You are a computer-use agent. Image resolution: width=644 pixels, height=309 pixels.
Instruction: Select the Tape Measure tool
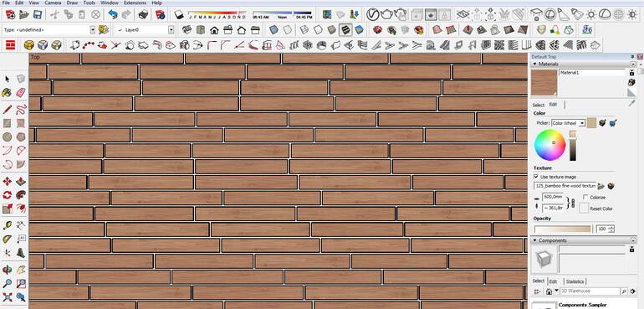click(x=8, y=225)
